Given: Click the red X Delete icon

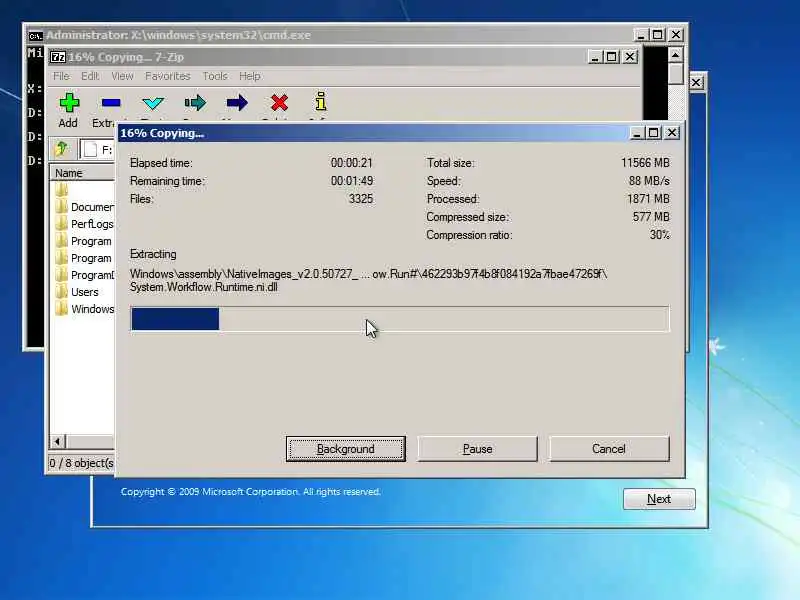Looking at the screenshot, I should tap(279, 103).
